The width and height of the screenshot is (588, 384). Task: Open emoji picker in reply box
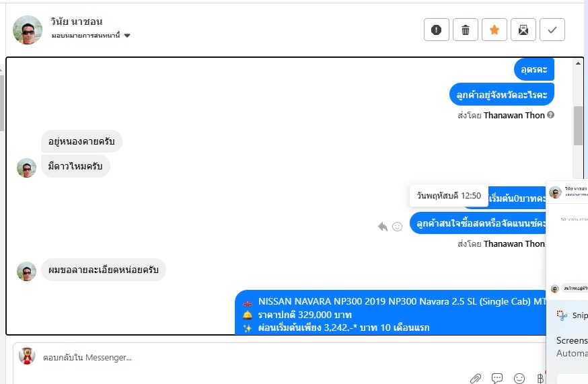pos(519,379)
